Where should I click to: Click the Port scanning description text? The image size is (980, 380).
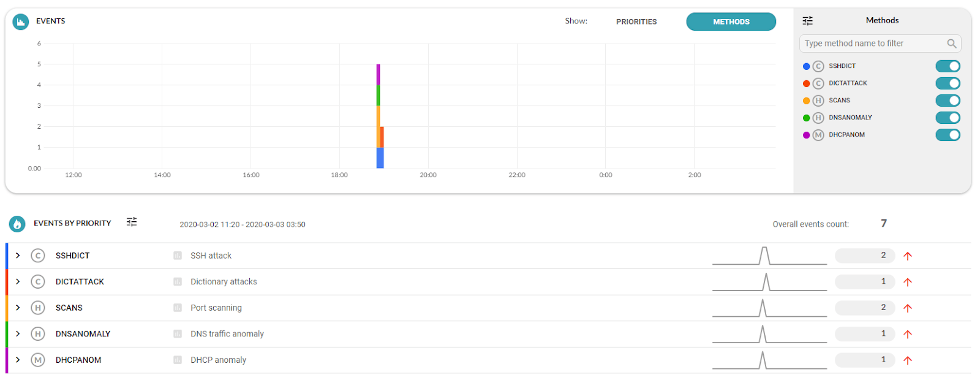point(216,308)
